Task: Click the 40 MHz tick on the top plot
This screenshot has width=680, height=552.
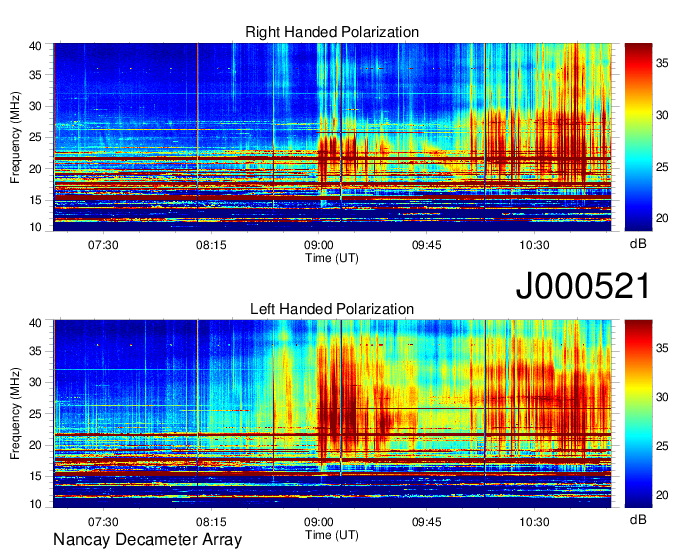Action: tap(36, 46)
